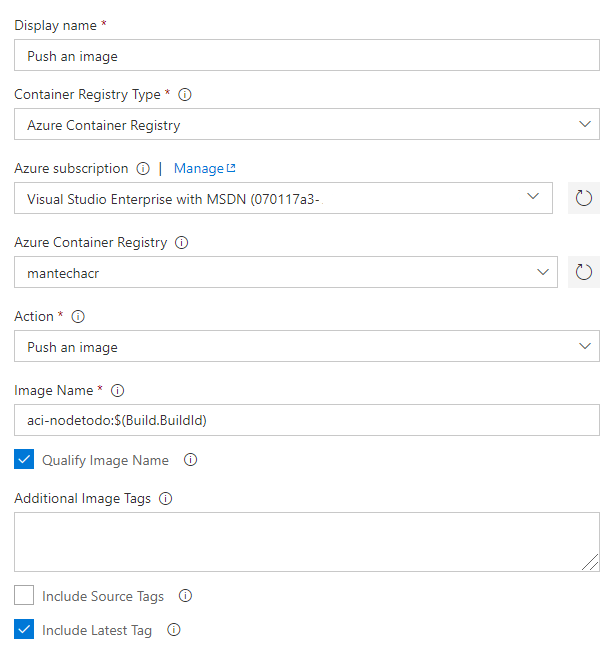This screenshot has width=611, height=647.
Task: Open the mantechacr registry dropdown
Action: click(x=286, y=272)
